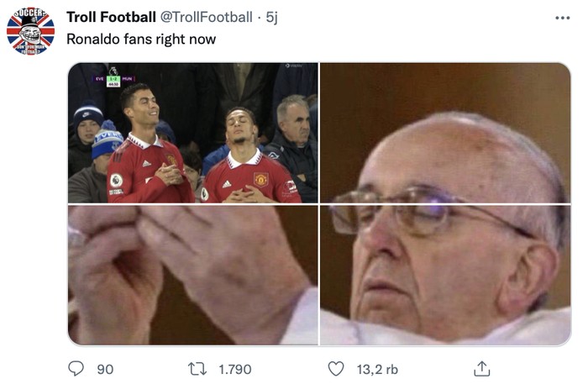Open the three-dot more options menu

click(x=563, y=18)
